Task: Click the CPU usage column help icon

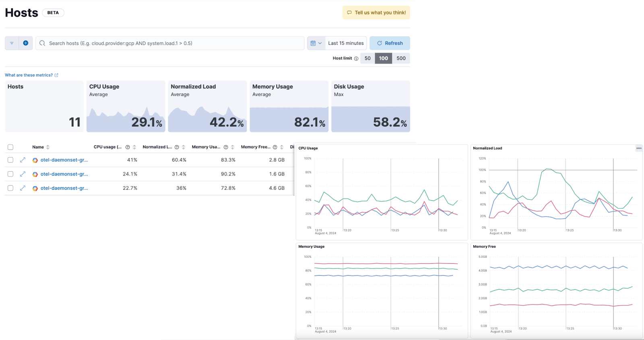Action: 128,147
